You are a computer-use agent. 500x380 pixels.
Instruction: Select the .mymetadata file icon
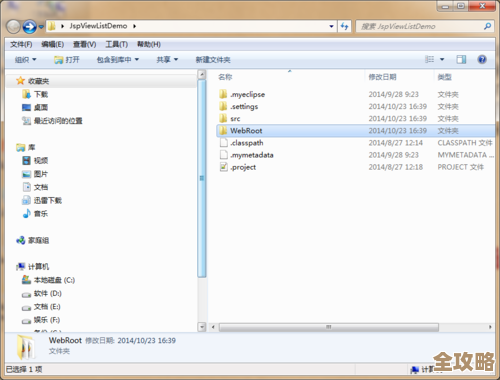pyautogui.click(x=223, y=155)
